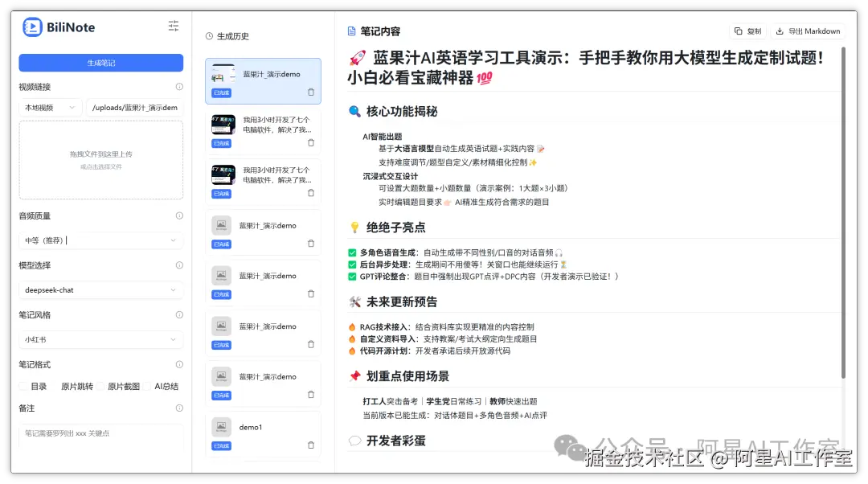Open the 中等（推荐）audio quality dropdown
Image resolution: width=868 pixels, height=484 pixels.
pyautogui.click(x=100, y=240)
